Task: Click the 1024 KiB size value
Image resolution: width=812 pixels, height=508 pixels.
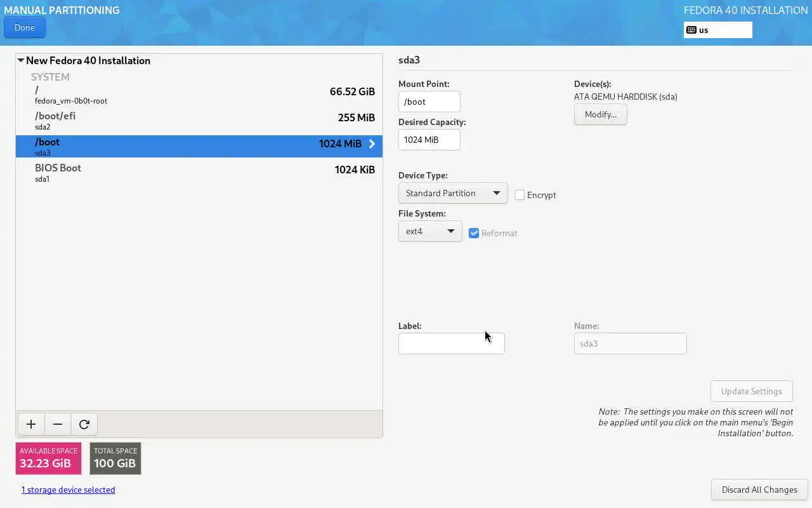Action: click(x=355, y=170)
